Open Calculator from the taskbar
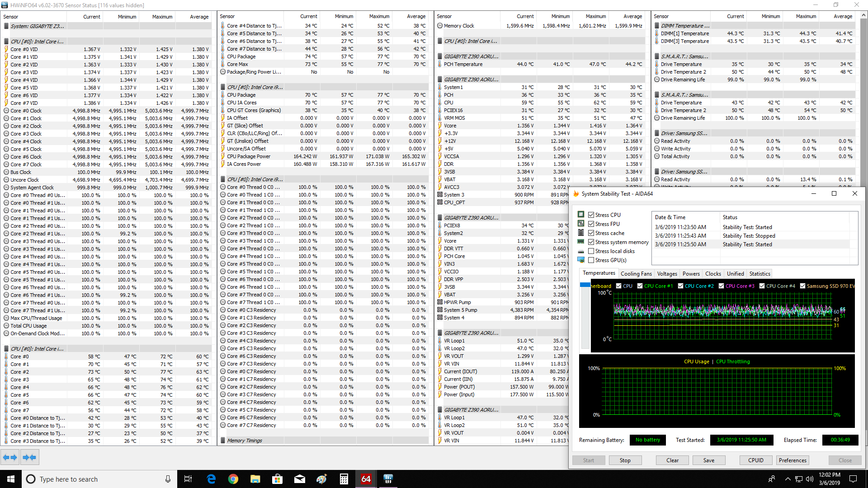868x488 pixels. pos(344,479)
